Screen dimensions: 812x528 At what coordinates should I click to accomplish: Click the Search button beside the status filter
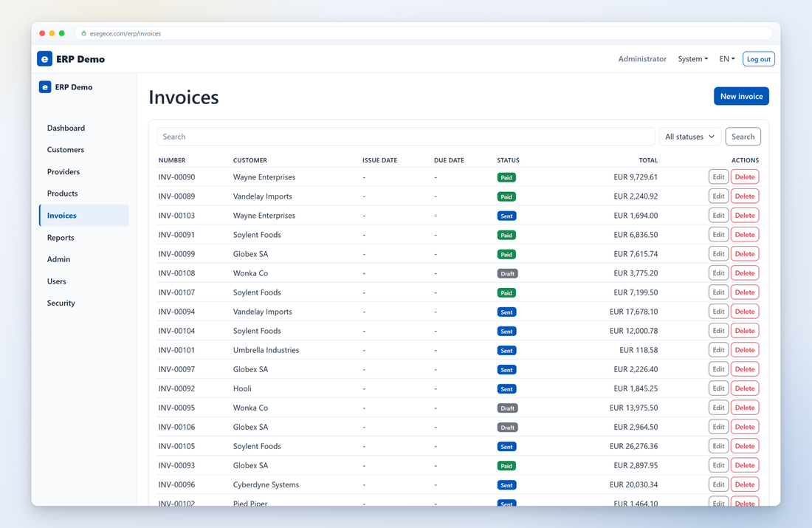pos(743,137)
